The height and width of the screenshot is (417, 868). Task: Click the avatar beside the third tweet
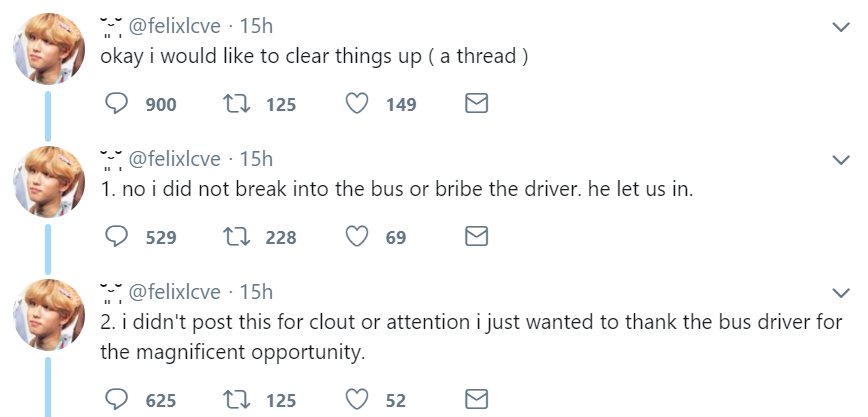(x=48, y=315)
